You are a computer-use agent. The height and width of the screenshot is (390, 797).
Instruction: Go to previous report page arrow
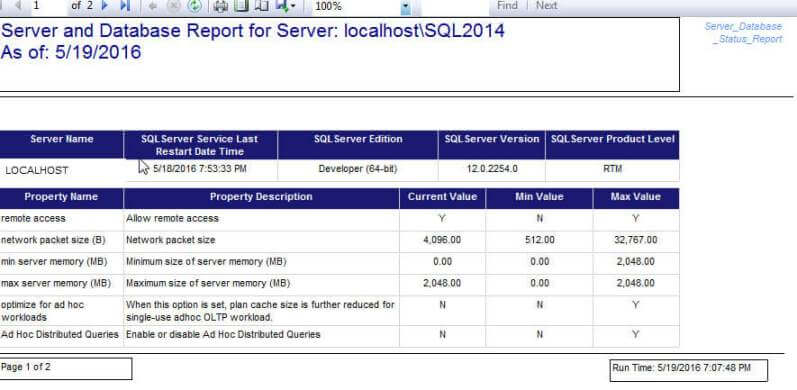coord(19,6)
